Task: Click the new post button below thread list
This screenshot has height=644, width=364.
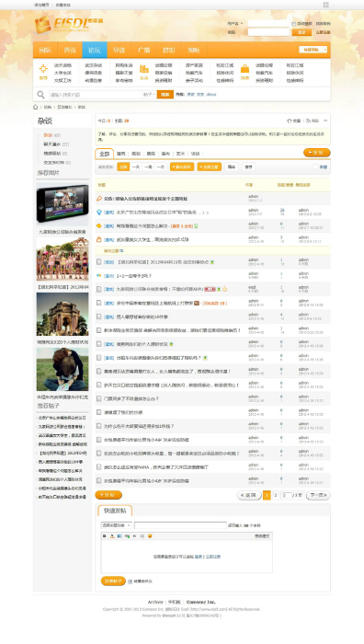Action: [108, 495]
